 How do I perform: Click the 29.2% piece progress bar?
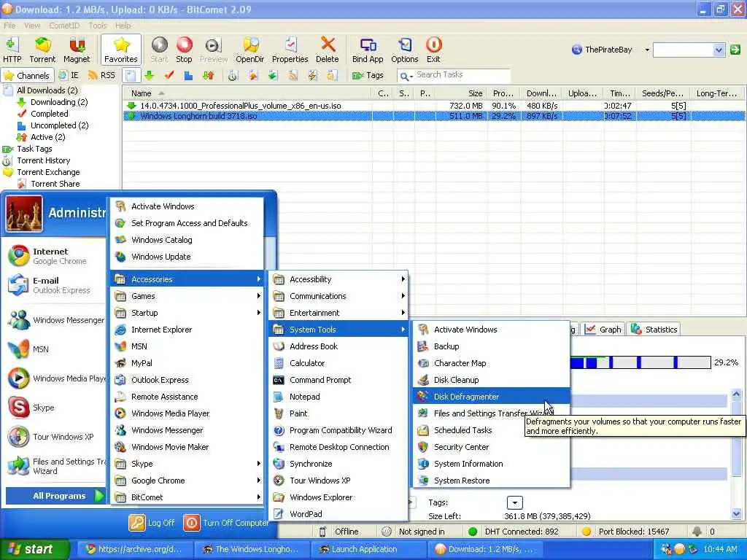pos(640,362)
